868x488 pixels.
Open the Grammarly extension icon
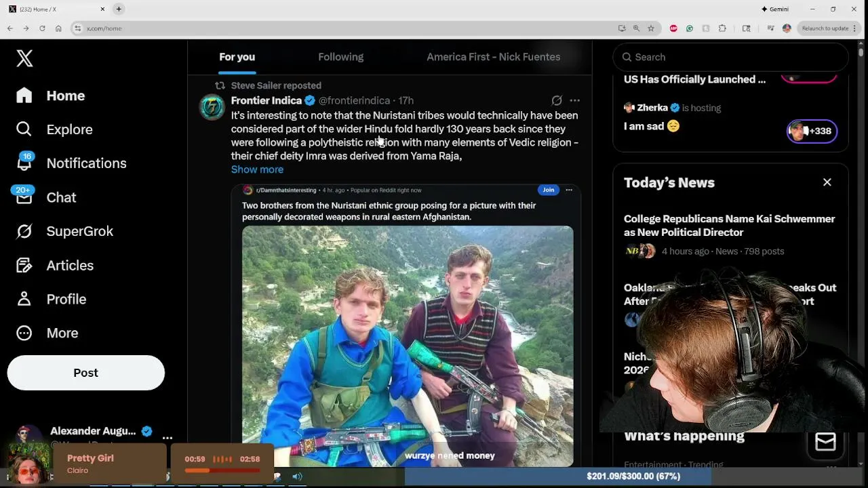[690, 28]
